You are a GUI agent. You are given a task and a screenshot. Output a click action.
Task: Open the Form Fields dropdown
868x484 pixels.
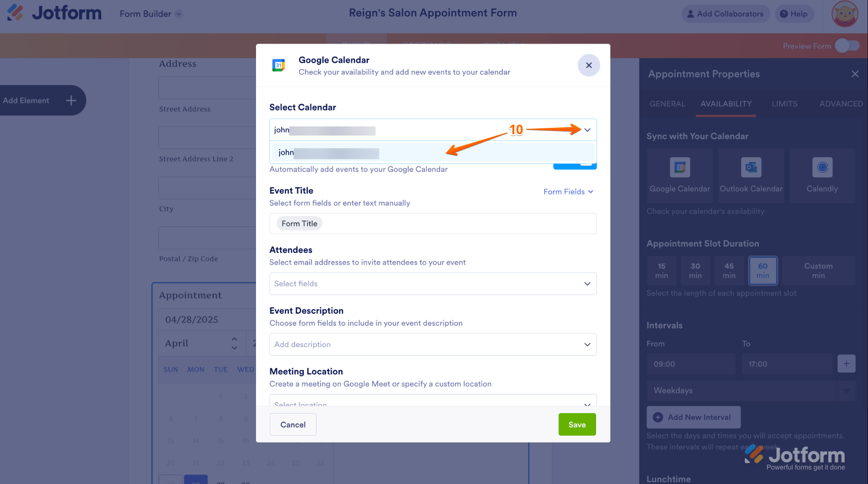[568, 192]
